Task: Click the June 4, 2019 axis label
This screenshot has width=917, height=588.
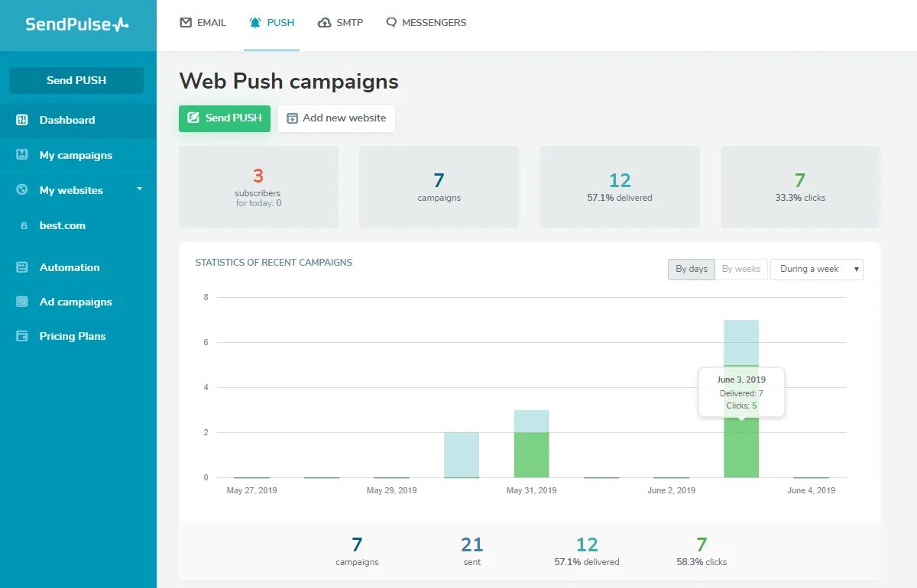Action: [x=812, y=490]
